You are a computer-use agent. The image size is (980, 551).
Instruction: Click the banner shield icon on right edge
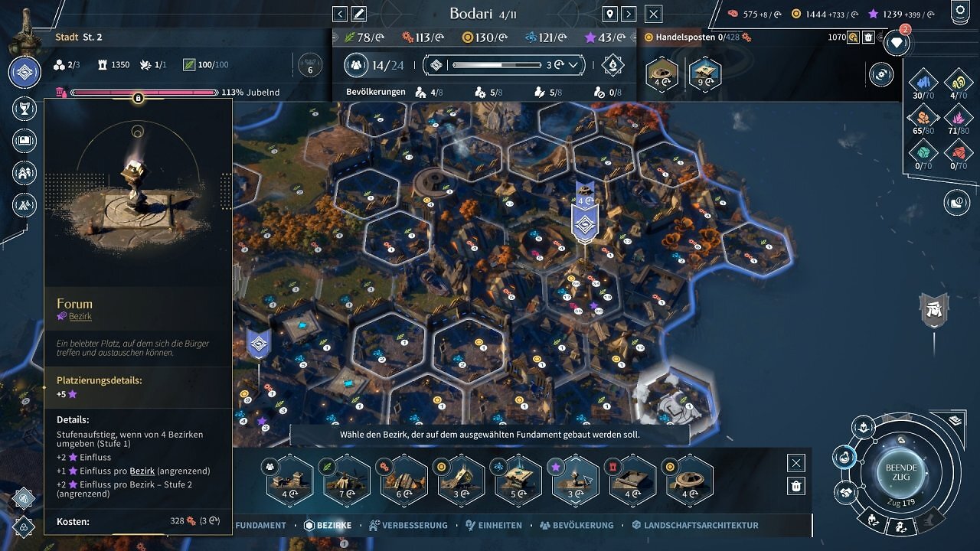pos(934,310)
